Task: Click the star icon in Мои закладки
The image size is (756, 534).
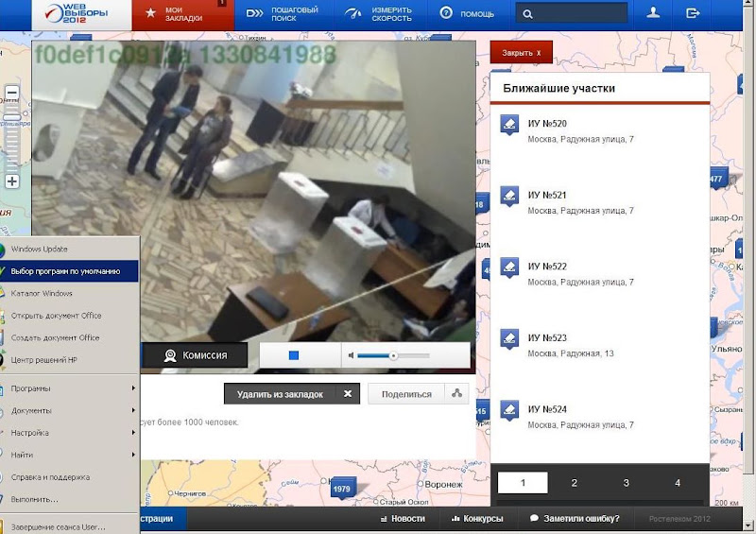Action: (x=150, y=13)
